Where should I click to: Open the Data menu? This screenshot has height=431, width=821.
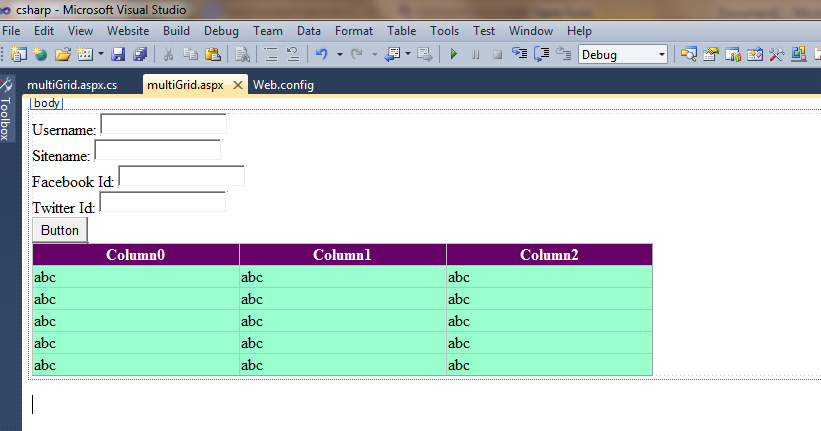[x=308, y=31]
